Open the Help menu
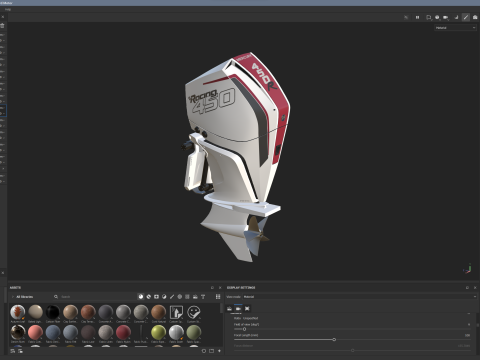Viewport: 480px width, 360px height. pos(8,9)
